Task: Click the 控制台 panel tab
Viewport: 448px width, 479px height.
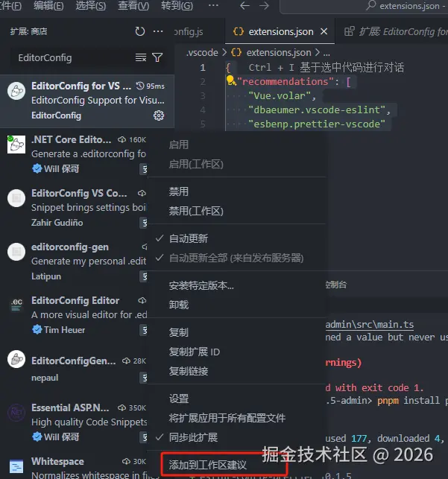Action: [x=336, y=285]
